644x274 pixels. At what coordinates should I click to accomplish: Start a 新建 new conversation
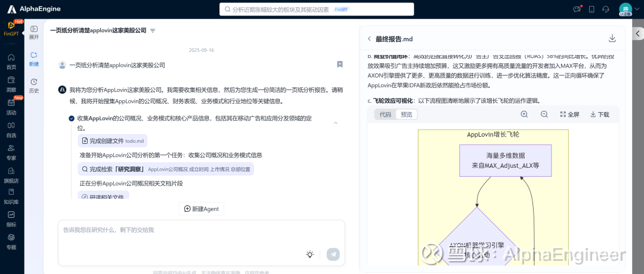click(34, 59)
